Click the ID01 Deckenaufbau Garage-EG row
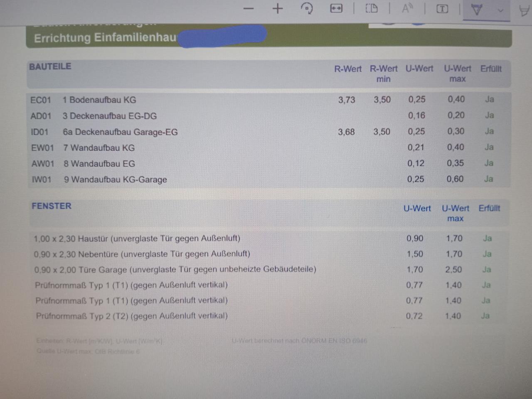Image resolution: width=532 pixels, height=399 pixels. coord(120,132)
